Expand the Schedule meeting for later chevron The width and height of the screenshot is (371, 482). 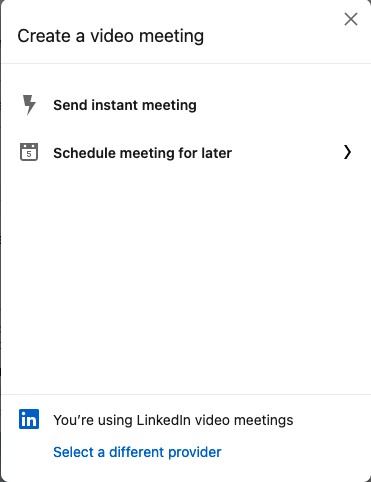tap(347, 152)
